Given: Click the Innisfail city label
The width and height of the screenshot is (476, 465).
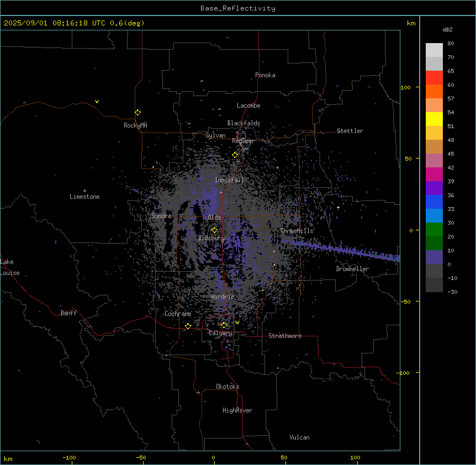Looking at the screenshot, I should (x=229, y=180).
